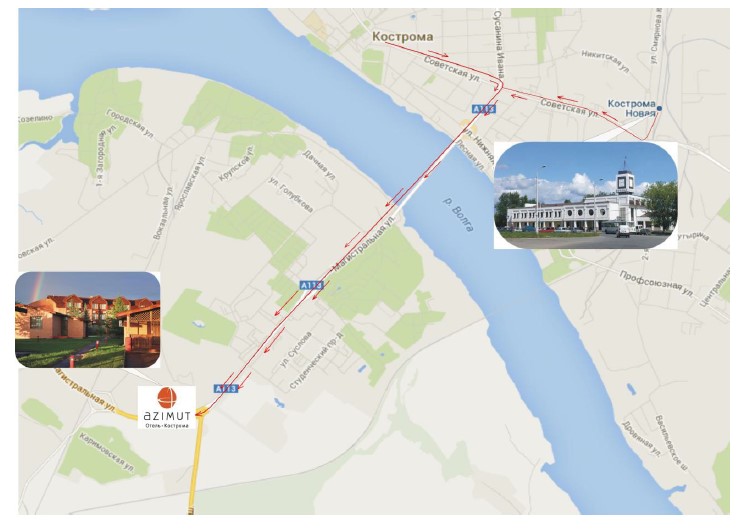Click the A113 badge near the AZIMUT hotel
Image resolution: width=742 pixels, height=529 pixels.
tap(225, 388)
